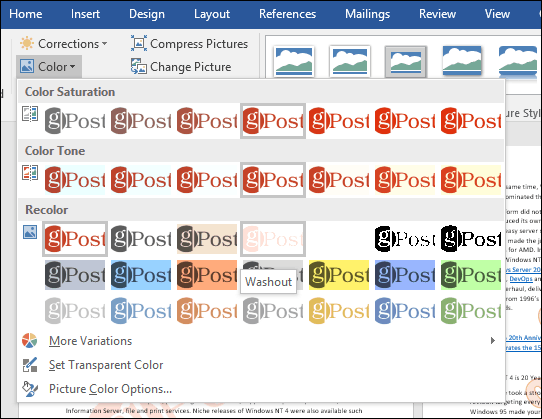Pick the selected saturation thumbnail, fourth in the row
The height and width of the screenshot is (419, 542).
coord(273,121)
